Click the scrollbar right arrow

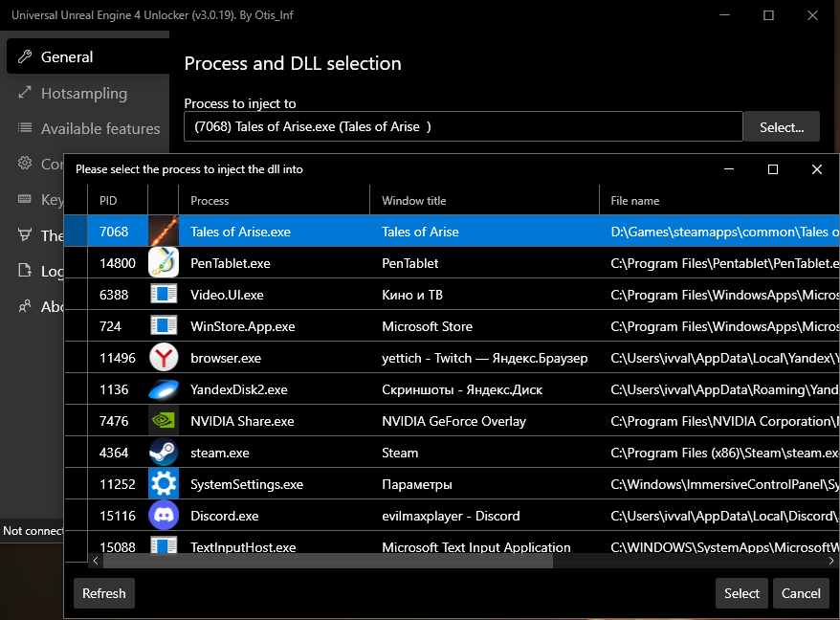[x=830, y=561]
